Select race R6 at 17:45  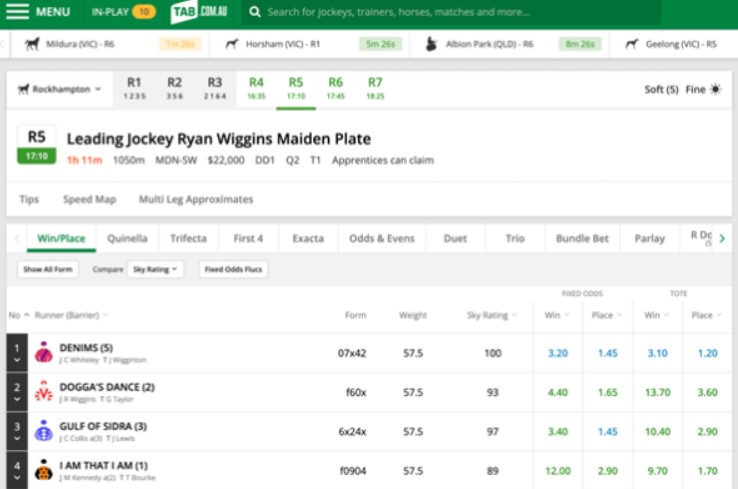pos(336,88)
